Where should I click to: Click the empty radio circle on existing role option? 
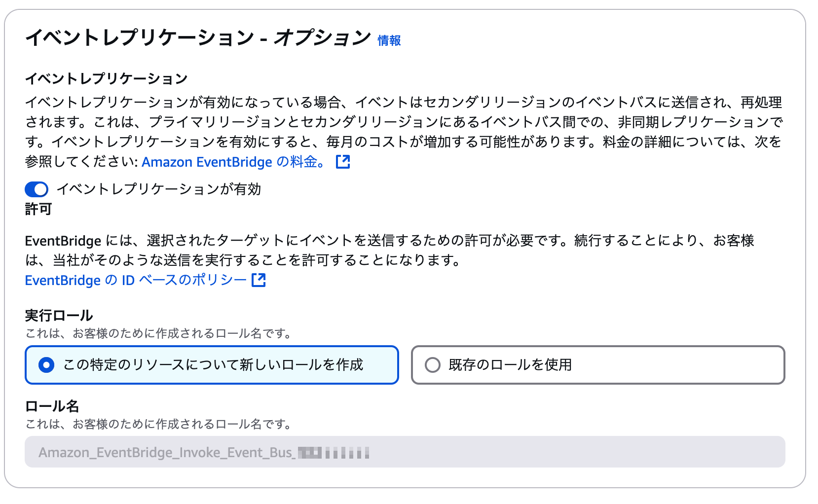[432, 365]
